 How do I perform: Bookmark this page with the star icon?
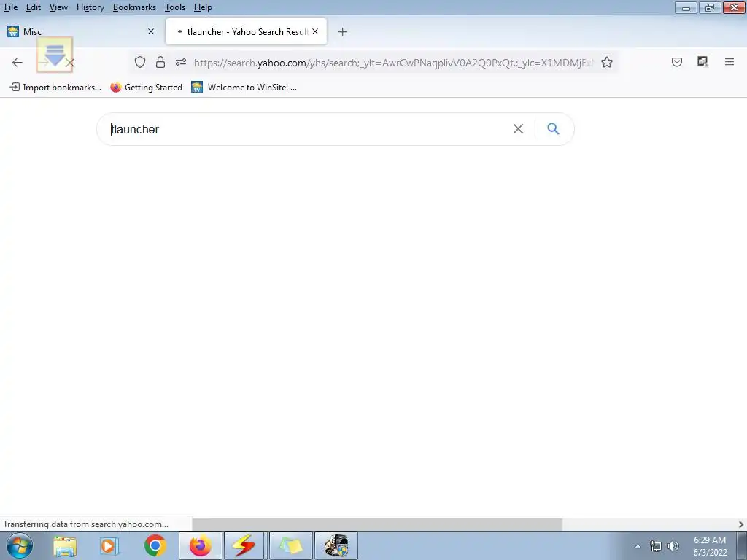point(606,63)
